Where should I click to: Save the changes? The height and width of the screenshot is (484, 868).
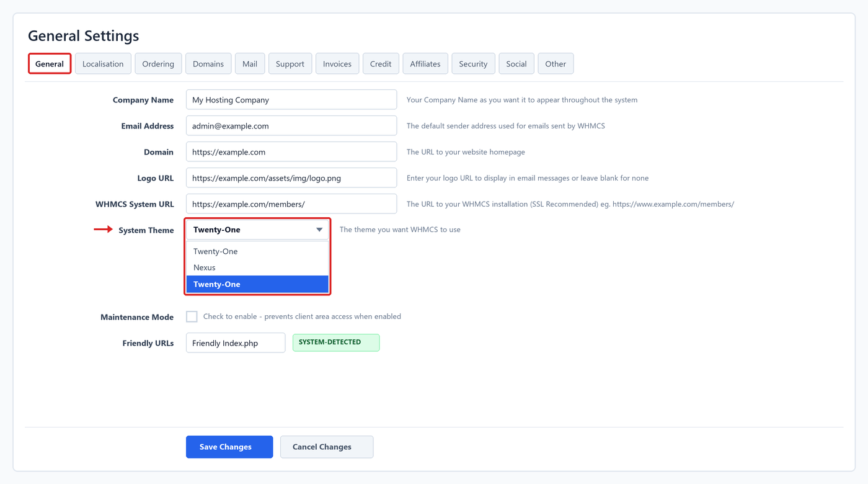(x=229, y=447)
